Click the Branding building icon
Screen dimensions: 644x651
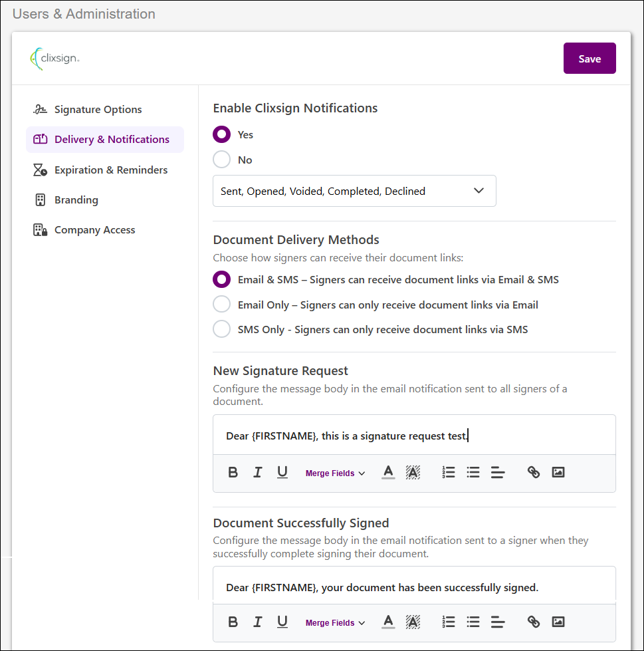tap(40, 199)
